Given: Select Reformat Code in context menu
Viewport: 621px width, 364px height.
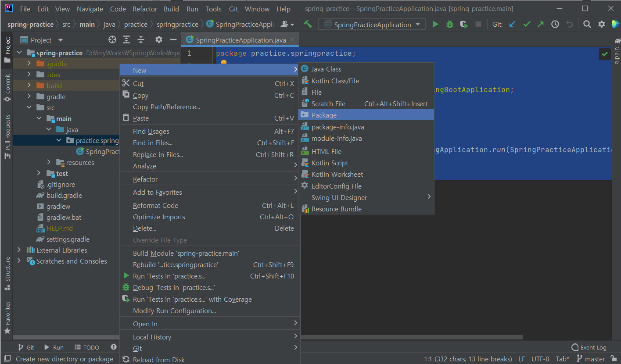Looking at the screenshot, I should 210,205.
